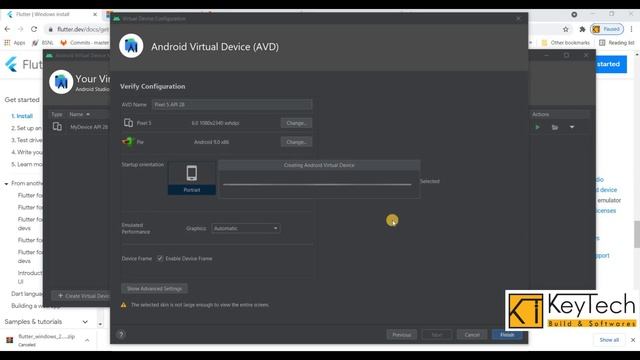Close the Flutter Windows install tab

click(x=95, y=14)
